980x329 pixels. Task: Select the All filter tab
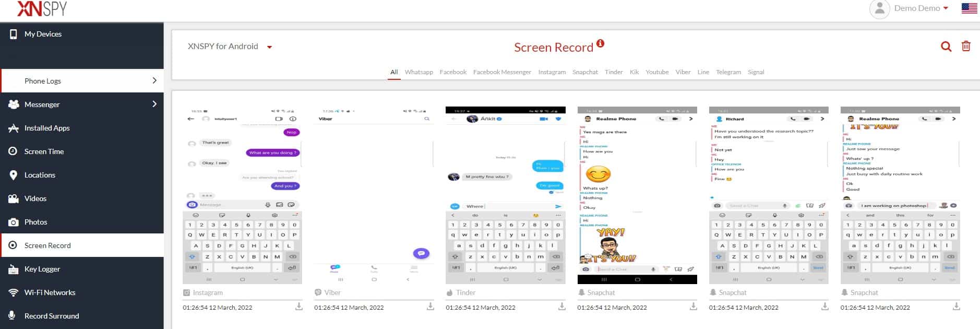point(394,72)
